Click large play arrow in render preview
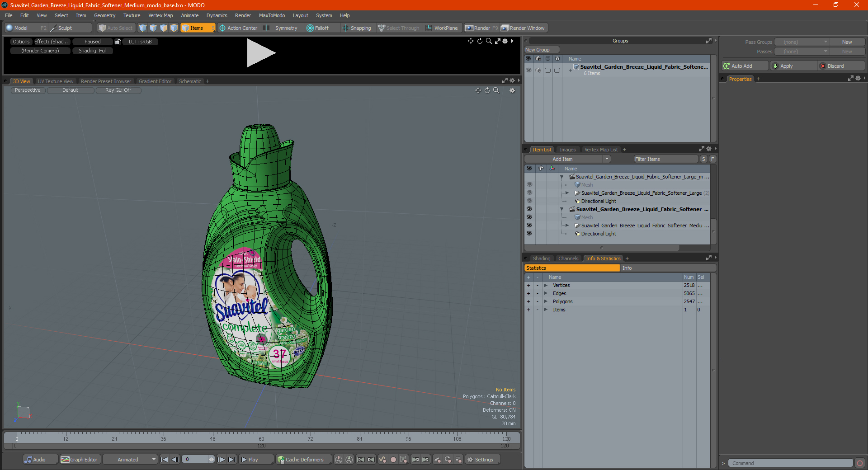Screen dimensions: 868x470 [261, 53]
